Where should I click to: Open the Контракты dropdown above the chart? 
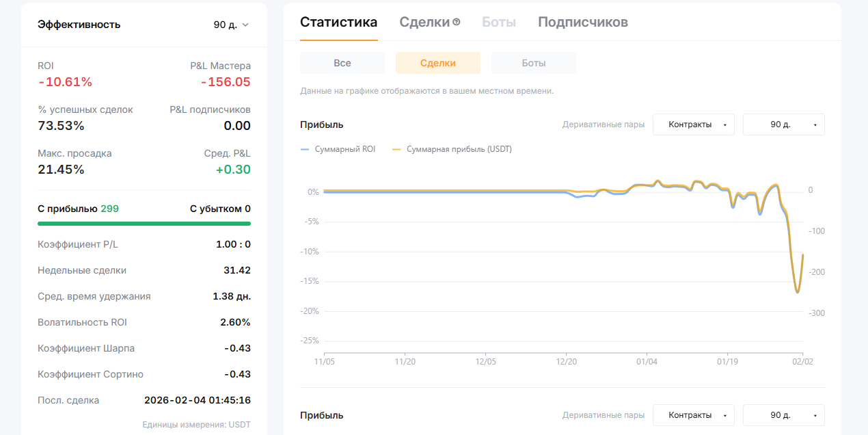pos(693,124)
